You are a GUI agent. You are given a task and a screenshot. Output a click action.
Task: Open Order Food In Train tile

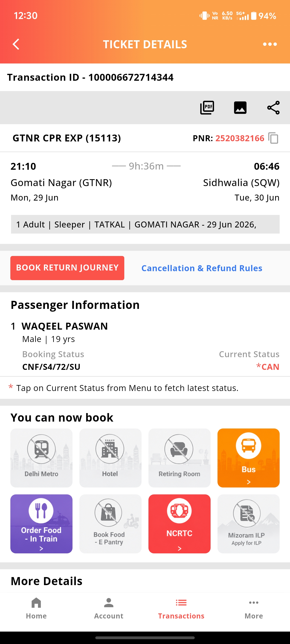(x=41, y=524)
